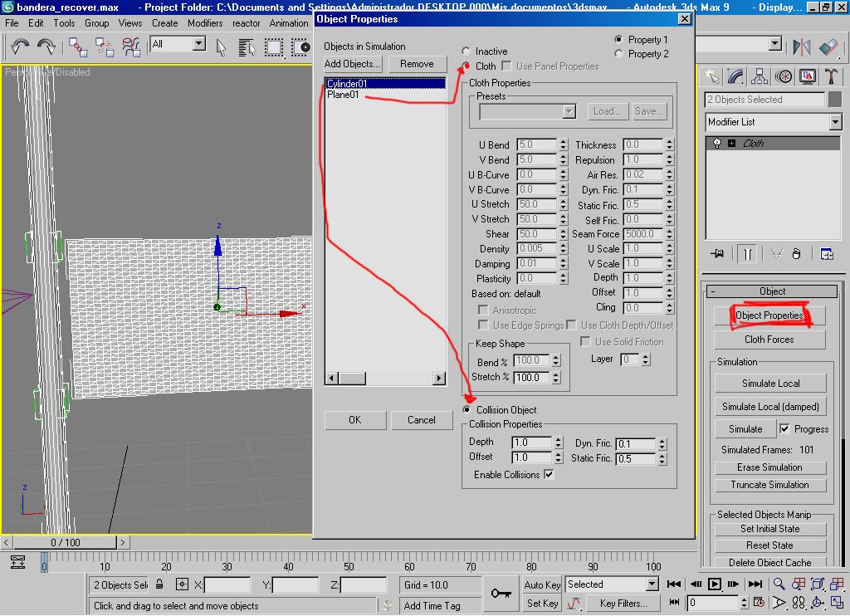Toggle the Anisotropic checkbox

pos(483,310)
